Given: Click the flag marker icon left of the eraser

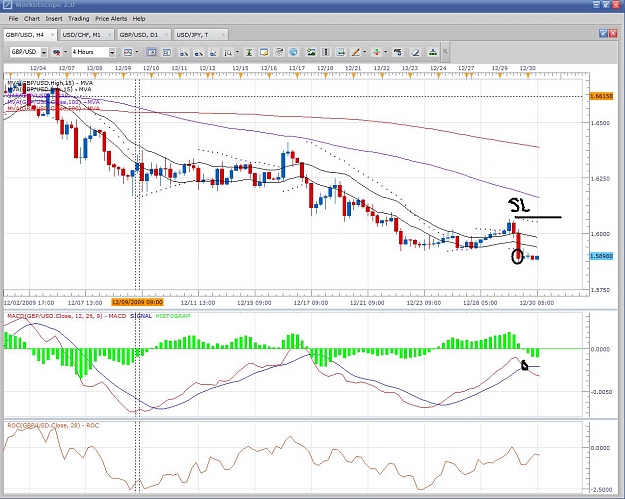Looking at the screenshot, I should click(x=397, y=52).
